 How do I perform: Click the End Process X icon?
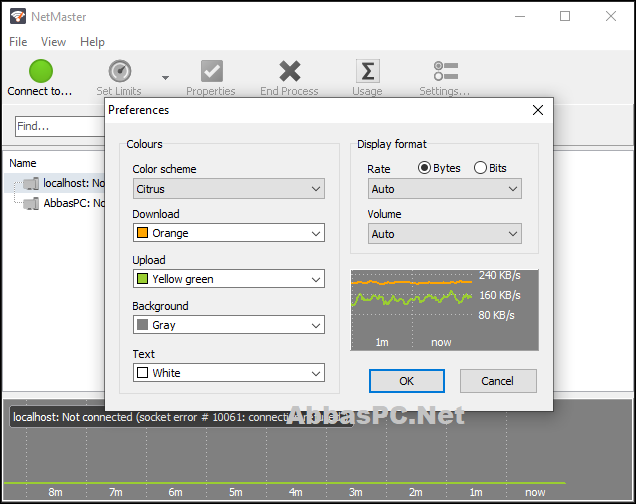point(290,71)
